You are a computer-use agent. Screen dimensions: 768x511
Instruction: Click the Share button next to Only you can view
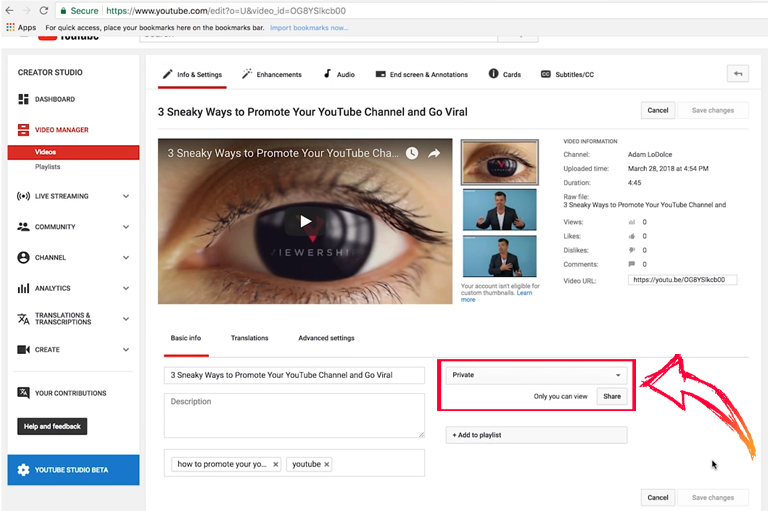pyautogui.click(x=612, y=396)
